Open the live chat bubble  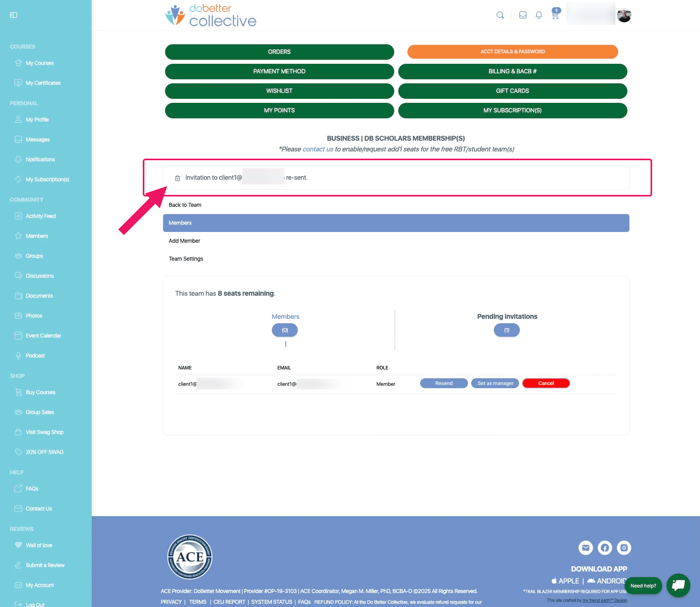(678, 585)
